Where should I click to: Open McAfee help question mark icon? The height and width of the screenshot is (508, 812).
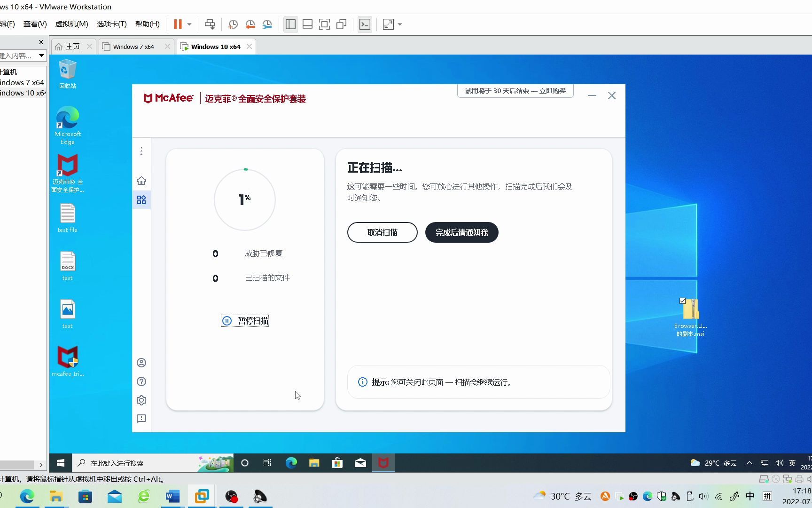141,381
